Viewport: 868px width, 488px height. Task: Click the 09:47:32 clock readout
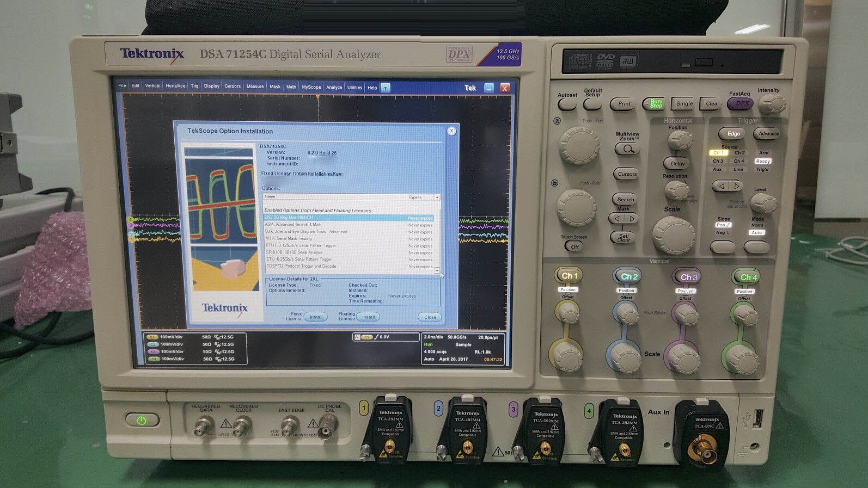pos(493,360)
